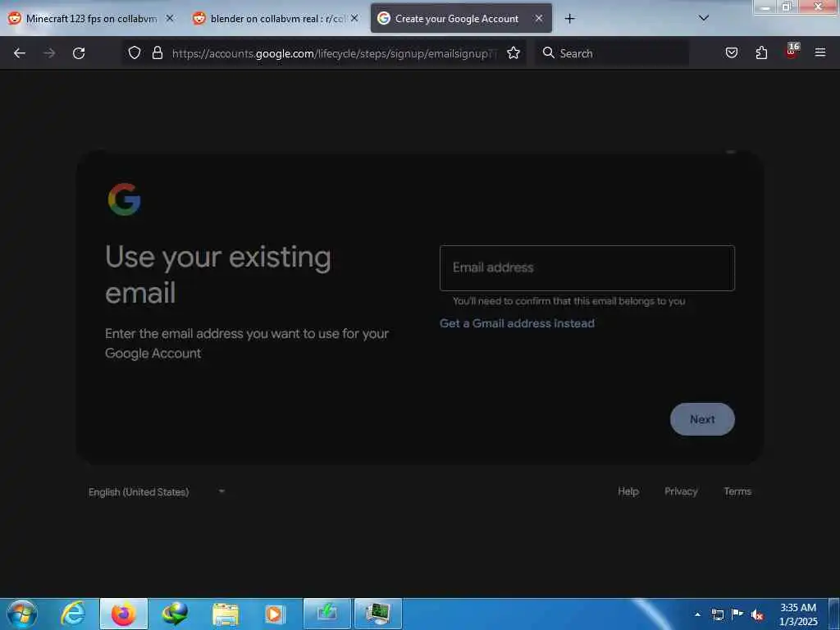Click the search magnifier icon
Image resolution: width=840 pixels, height=630 pixels.
pyautogui.click(x=549, y=52)
